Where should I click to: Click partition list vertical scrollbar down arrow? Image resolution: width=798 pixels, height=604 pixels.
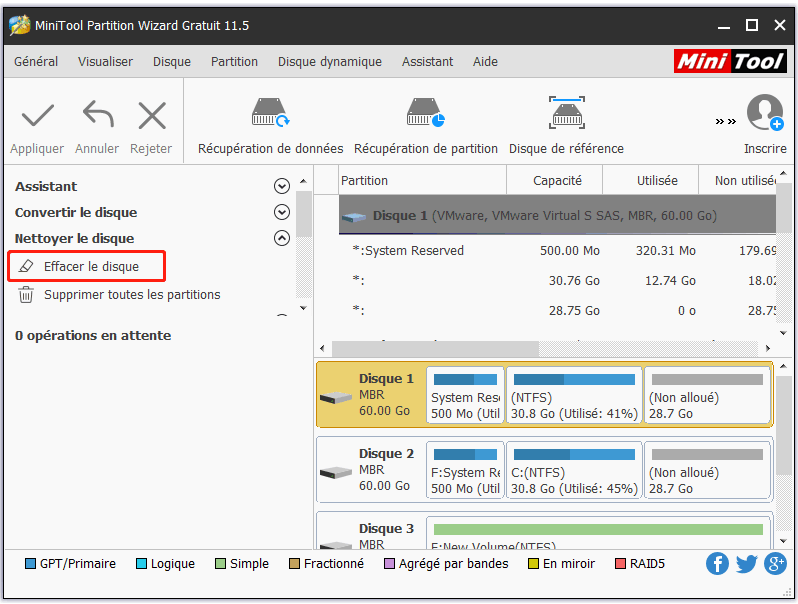pos(783,333)
